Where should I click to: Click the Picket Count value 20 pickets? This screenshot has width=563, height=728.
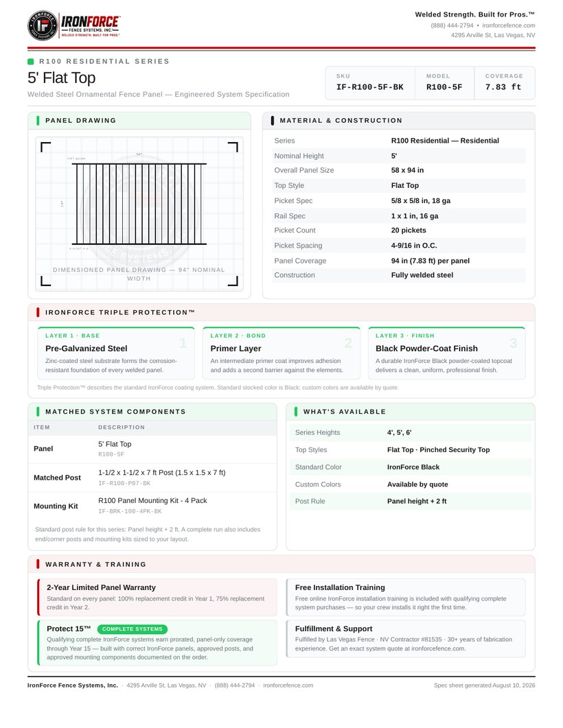(x=409, y=231)
